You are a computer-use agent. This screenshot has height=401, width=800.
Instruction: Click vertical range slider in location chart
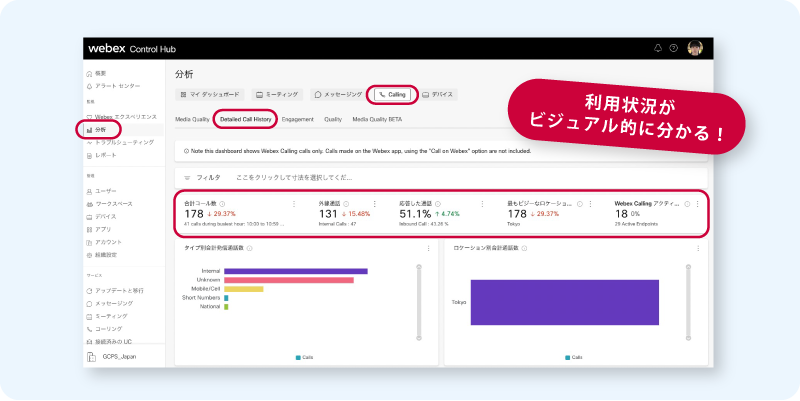688,302
